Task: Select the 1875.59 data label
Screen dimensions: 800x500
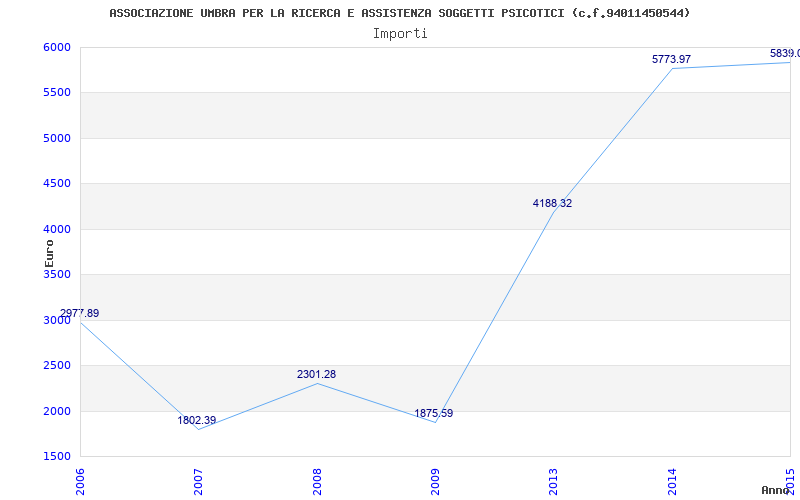Action: point(434,413)
